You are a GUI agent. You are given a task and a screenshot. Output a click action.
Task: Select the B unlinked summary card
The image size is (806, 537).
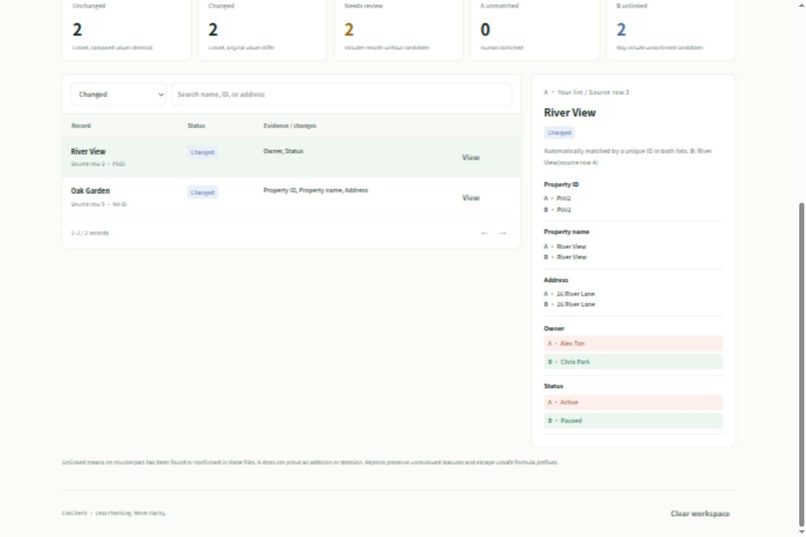(x=671, y=29)
